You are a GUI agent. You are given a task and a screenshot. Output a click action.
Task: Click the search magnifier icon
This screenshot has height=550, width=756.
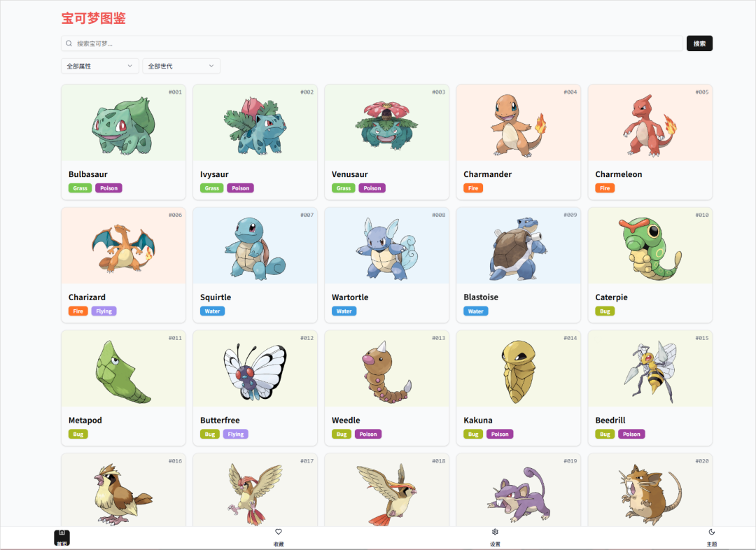click(x=69, y=43)
